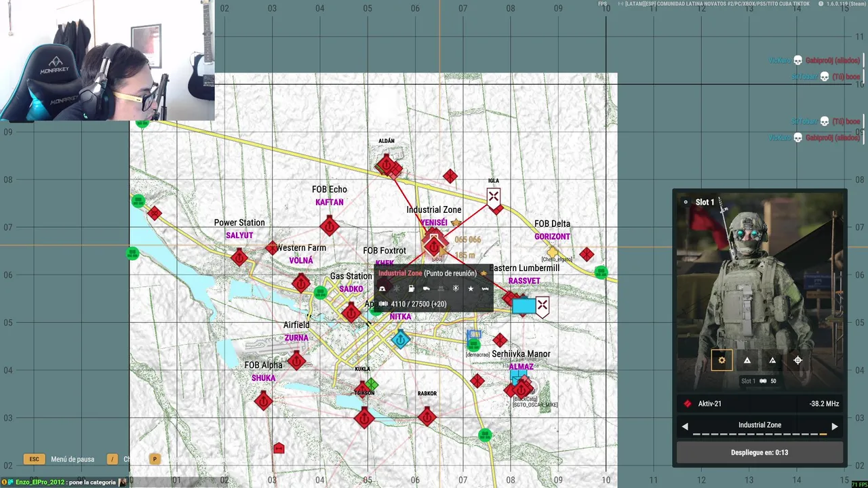Viewport: 868px width, 488px height.
Task: Click green supply circle near Gas Station
Action: (x=321, y=292)
